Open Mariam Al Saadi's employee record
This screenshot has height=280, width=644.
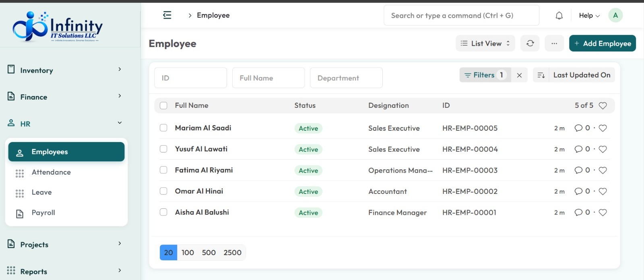point(203,128)
